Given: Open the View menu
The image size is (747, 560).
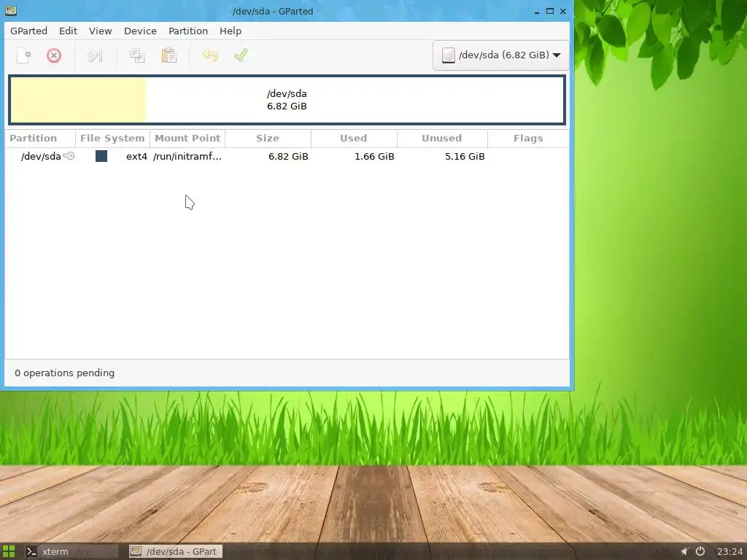Looking at the screenshot, I should (100, 31).
